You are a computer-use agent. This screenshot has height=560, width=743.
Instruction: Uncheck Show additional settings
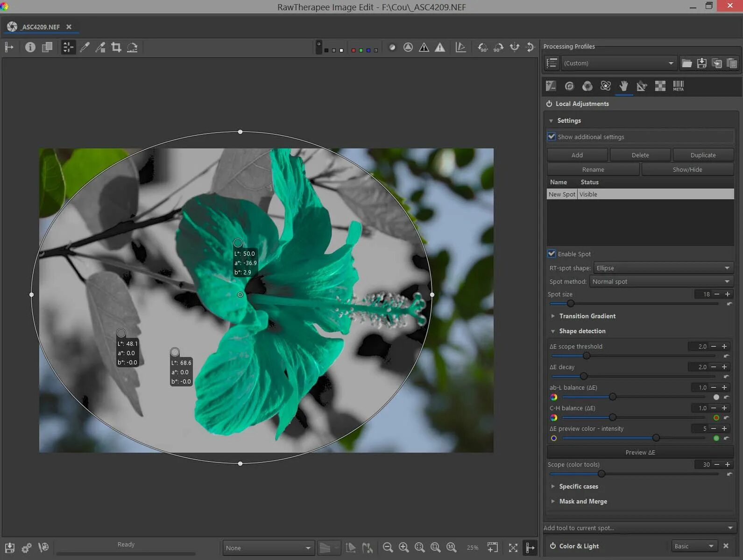[x=552, y=137]
